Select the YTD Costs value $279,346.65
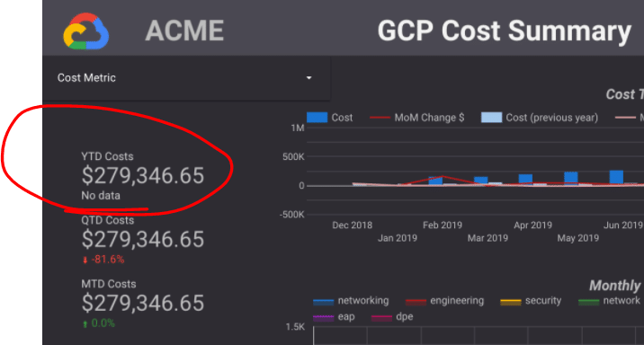Viewport: 644px width, 345px height. click(x=142, y=175)
